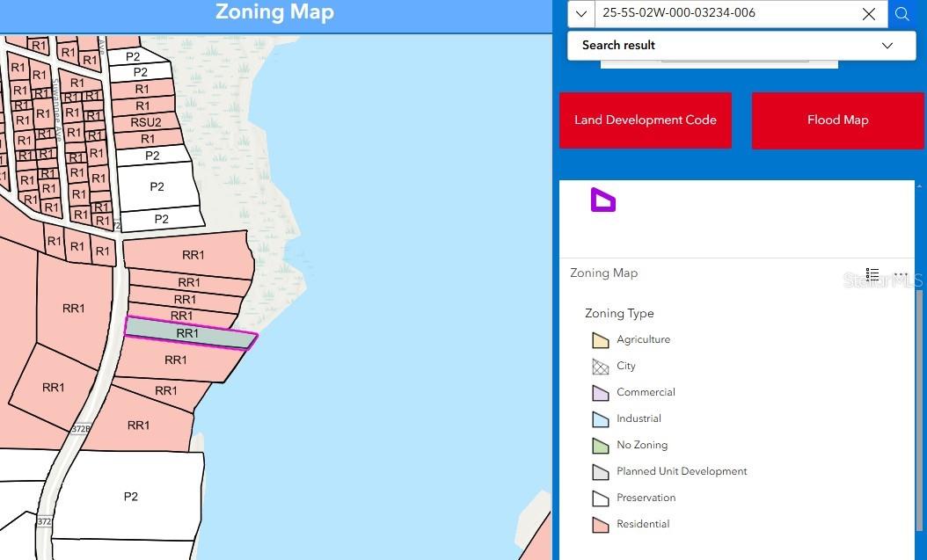Open the Flood Map button
This screenshot has width=927, height=560.
[x=837, y=120]
